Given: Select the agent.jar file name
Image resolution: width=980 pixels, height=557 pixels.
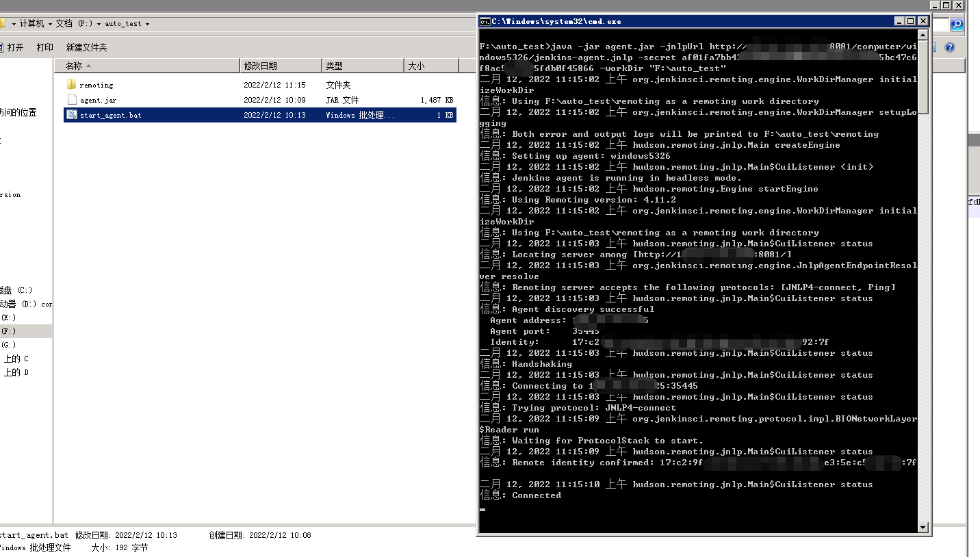Looking at the screenshot, I should [x=98, y=101].
